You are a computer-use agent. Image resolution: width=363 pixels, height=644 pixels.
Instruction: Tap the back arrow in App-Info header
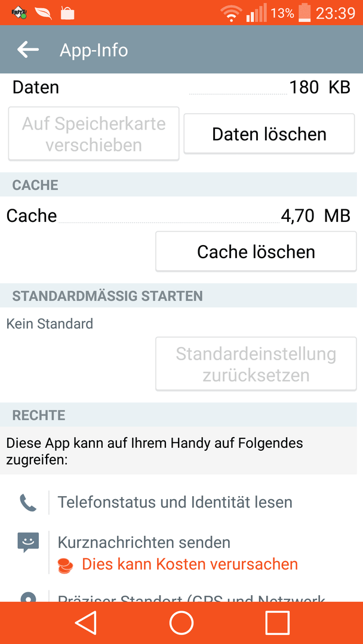tap(28, 49)
